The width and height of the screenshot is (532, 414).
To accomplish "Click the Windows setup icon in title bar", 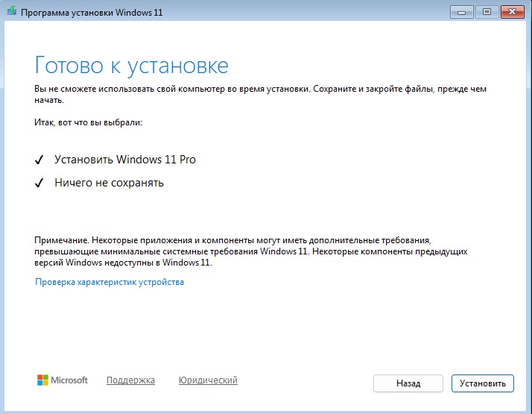I will [11, 11].
